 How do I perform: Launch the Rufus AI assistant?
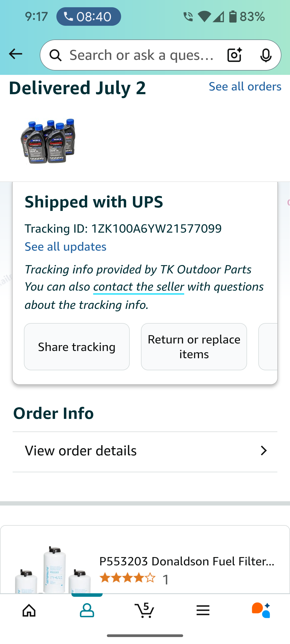(261, 610)
